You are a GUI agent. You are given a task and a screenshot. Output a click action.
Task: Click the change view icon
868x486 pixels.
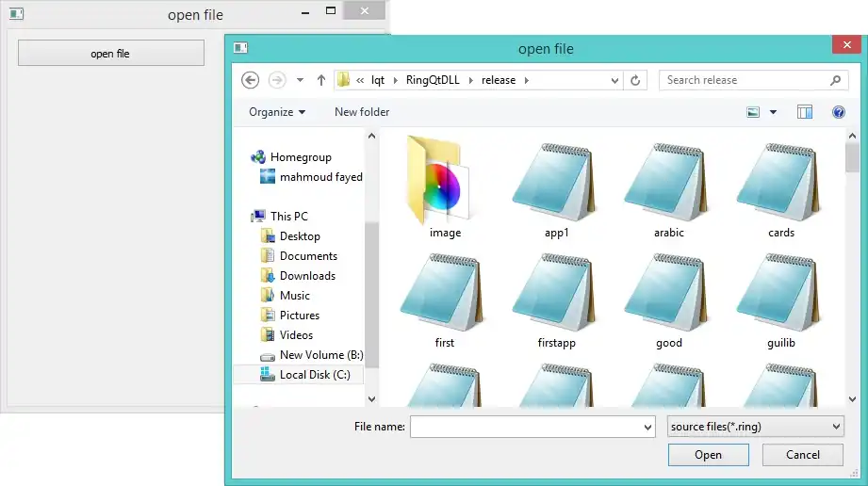coord(754,112)
